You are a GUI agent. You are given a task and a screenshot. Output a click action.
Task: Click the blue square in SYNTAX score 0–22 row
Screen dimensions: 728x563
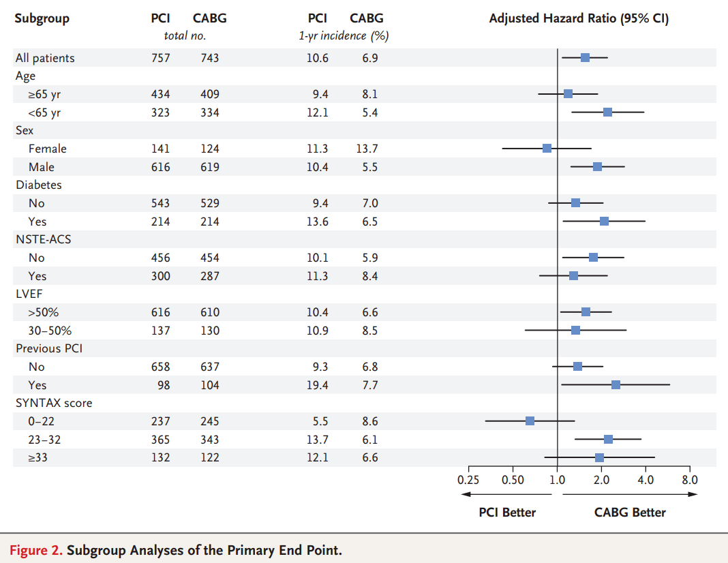point(530,421)
